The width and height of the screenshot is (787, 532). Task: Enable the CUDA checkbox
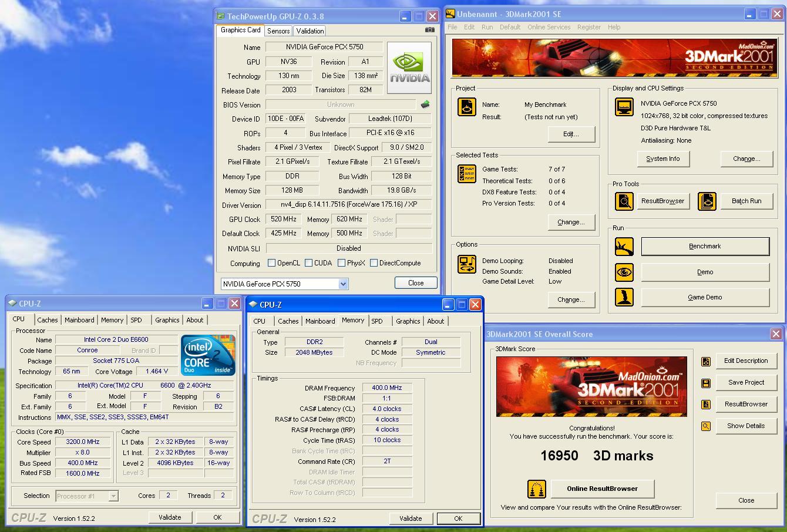pyautogui.click(x=308, y=263)
